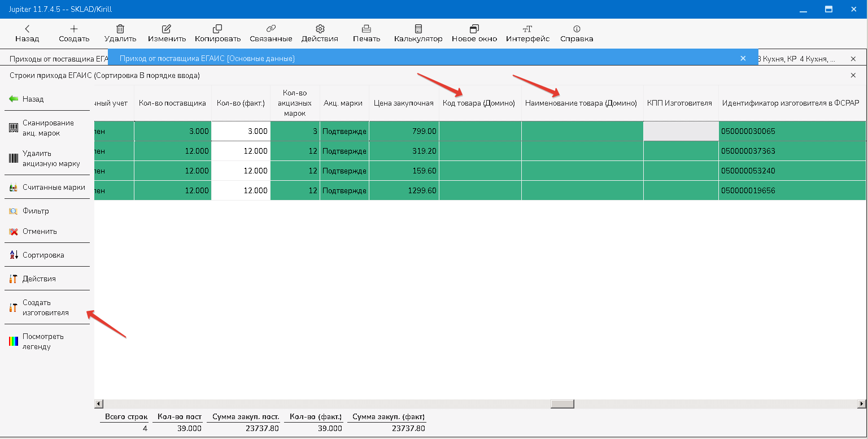Open Связанные link icon
The width and height of the screenshot is (868, 439).
(x=271, y=28)
